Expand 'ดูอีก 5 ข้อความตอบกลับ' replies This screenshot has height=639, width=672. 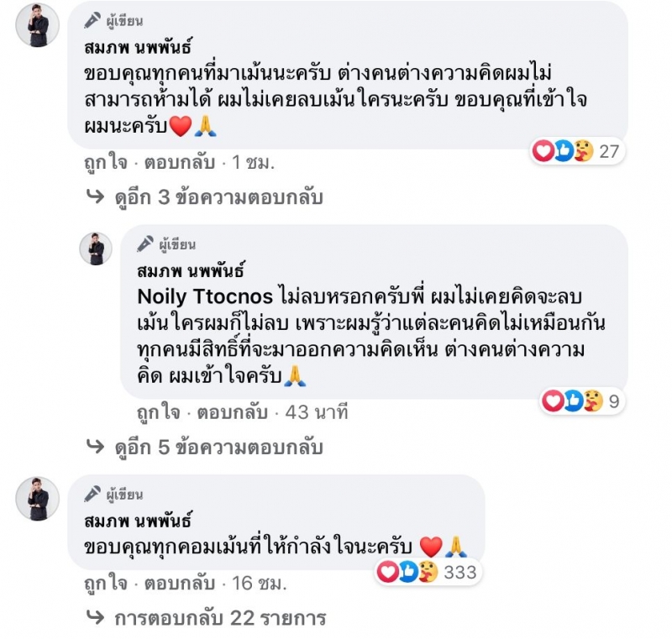click(x=218, y=448)
